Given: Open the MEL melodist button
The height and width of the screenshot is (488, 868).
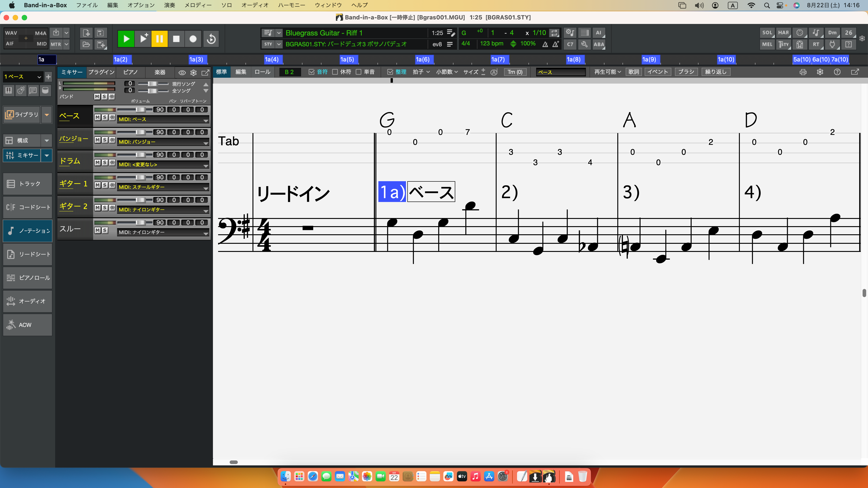Looking at the screenshot, I should [767, 44].
